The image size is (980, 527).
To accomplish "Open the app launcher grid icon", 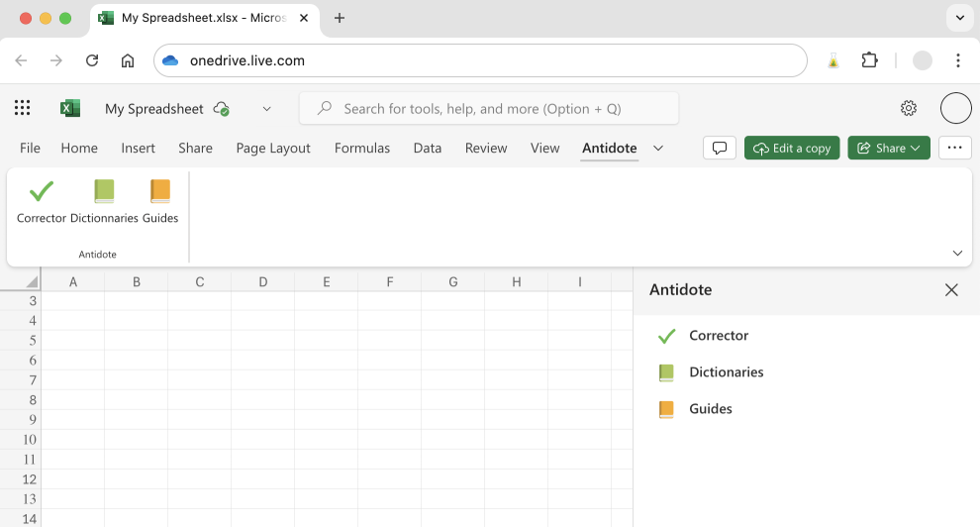I will point(23,109).
